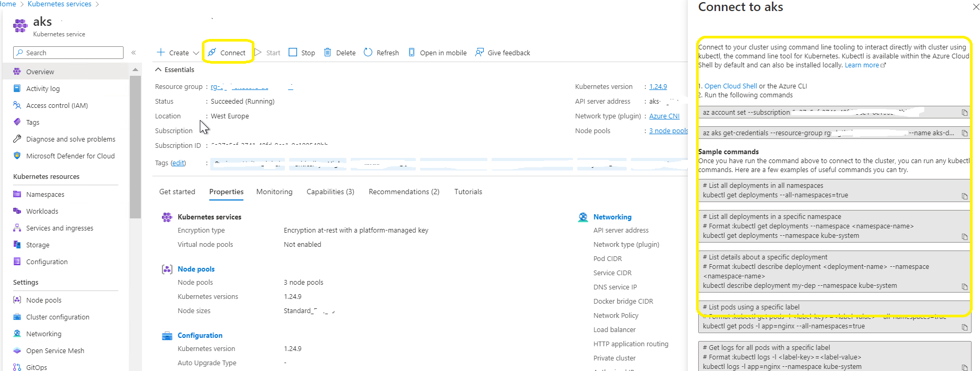Image resolution: width=980 pixels, height=371 pixels.
Task: Copy the az account set command
Action: 965,113
